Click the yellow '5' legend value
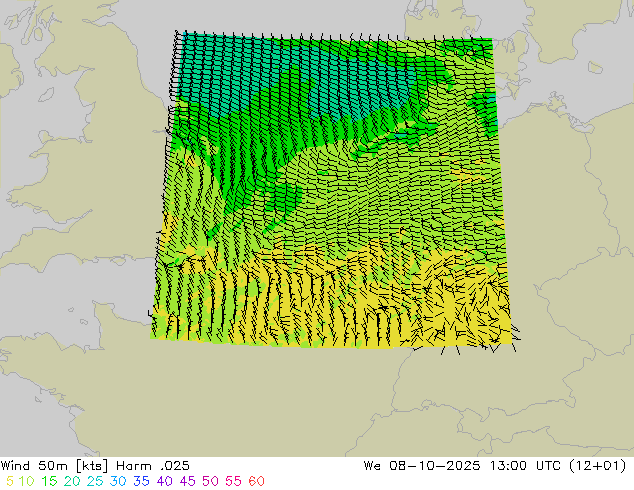 (10, 481)
